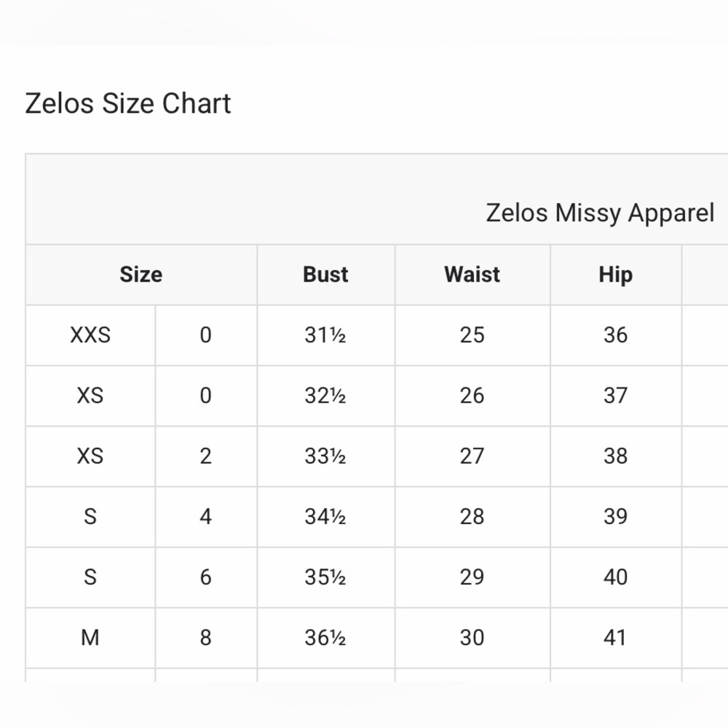This screenshot has width=728, height=728.
Task: Click the 33½ bust measurement
Action: [x=325, y=456]
